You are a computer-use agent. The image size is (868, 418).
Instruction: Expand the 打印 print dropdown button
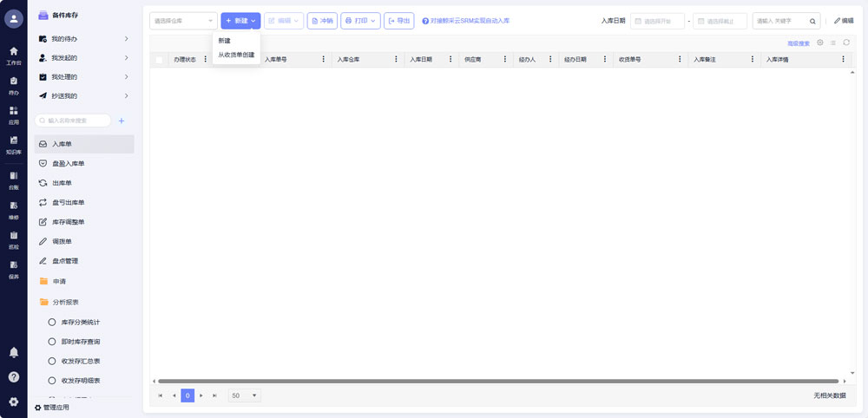[360, 21]
